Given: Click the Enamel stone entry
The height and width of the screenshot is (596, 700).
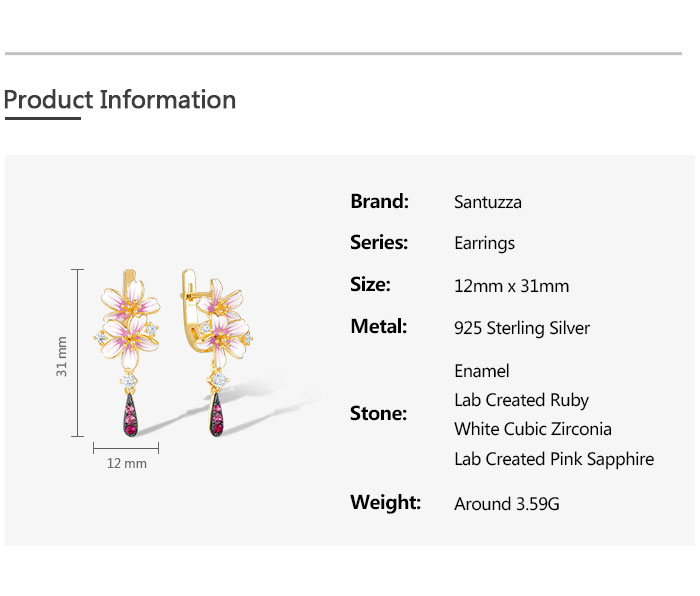Looking at the screenshot, I should (x=482, y=371).
